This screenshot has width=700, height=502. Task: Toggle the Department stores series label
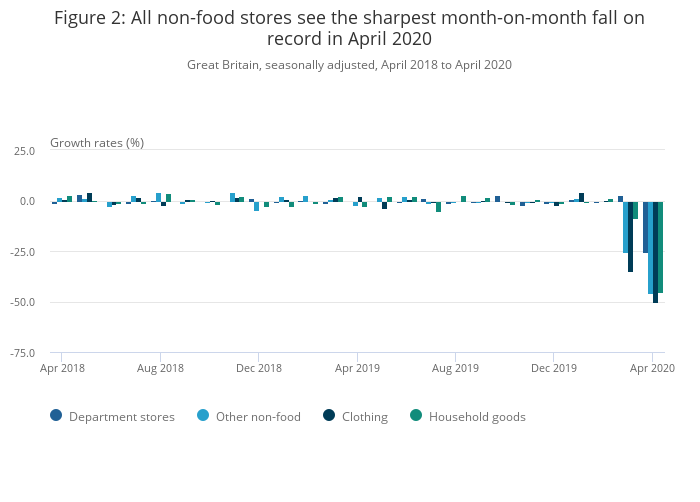click(x=121, y=417)
